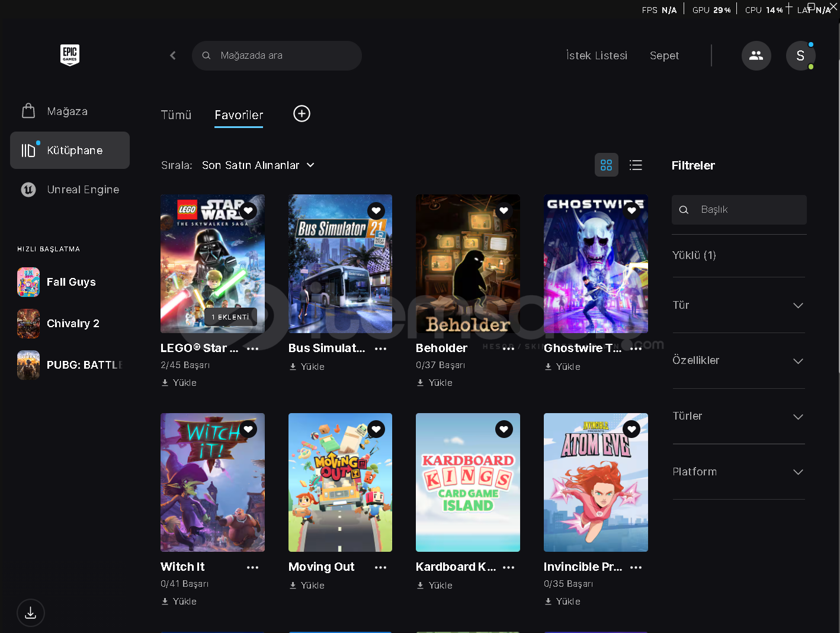Launch PUBG: BATTLEGROUNDS from quick launch

click(70, 365)
